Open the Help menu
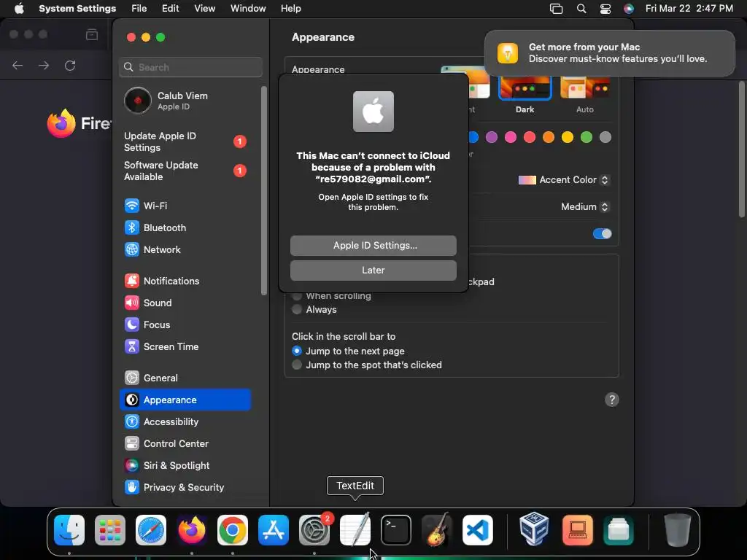Image resolution: width=747 pixels, height=560 pixels. tap(290, 9)
